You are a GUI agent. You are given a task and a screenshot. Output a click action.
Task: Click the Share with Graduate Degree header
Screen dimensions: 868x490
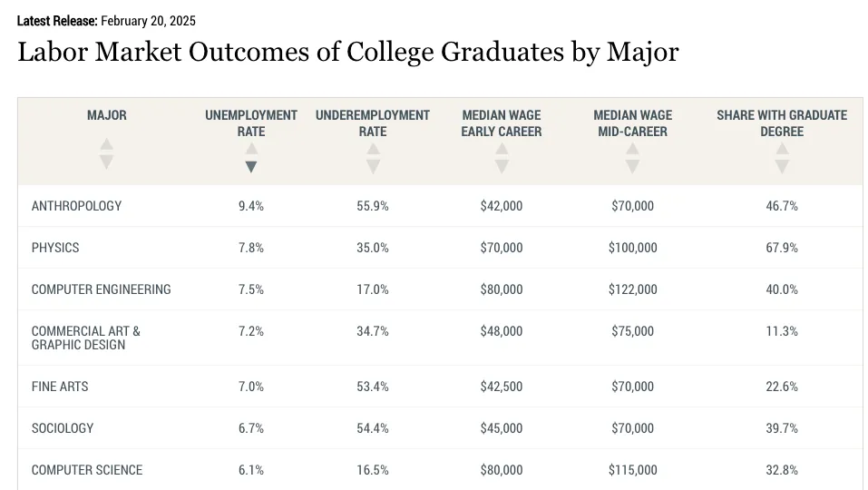click(x=782, y=123)
